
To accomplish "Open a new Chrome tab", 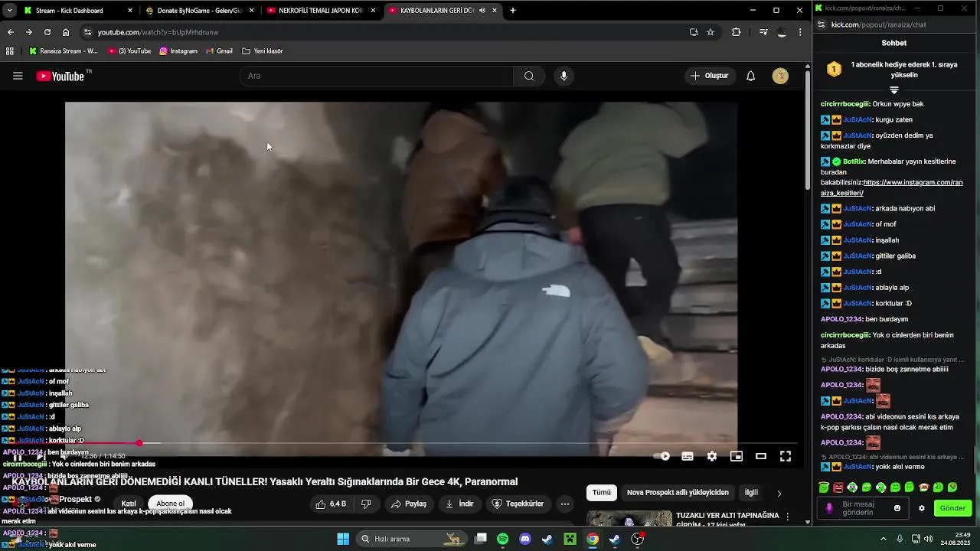I will tap(513, 11).
